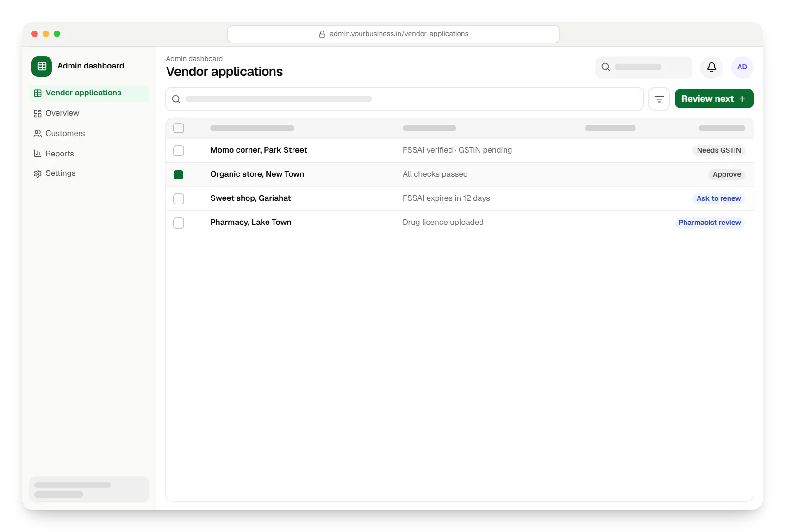Click the Vendor applications table icon in the sidebar
The width and height of the screenshot is (785, 532).
[37, 93]
